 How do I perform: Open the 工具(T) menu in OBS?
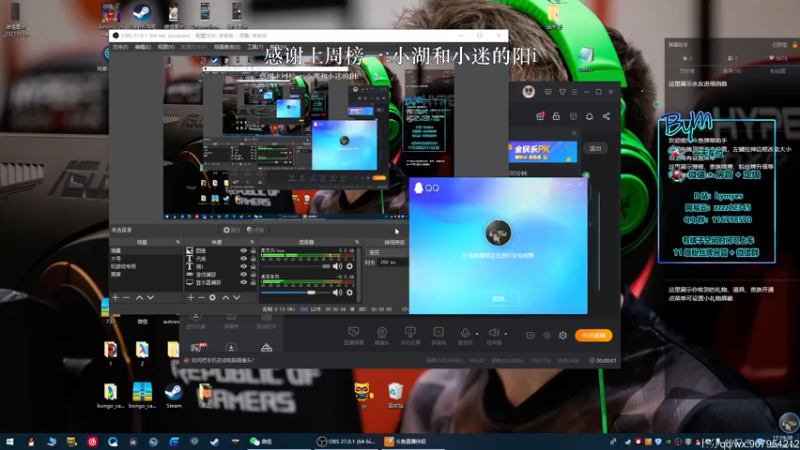255,47
